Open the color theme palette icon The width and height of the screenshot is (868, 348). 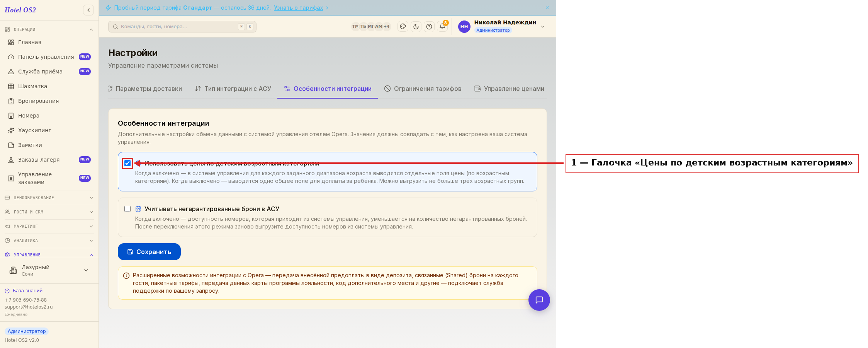click(x=403, y=27)
